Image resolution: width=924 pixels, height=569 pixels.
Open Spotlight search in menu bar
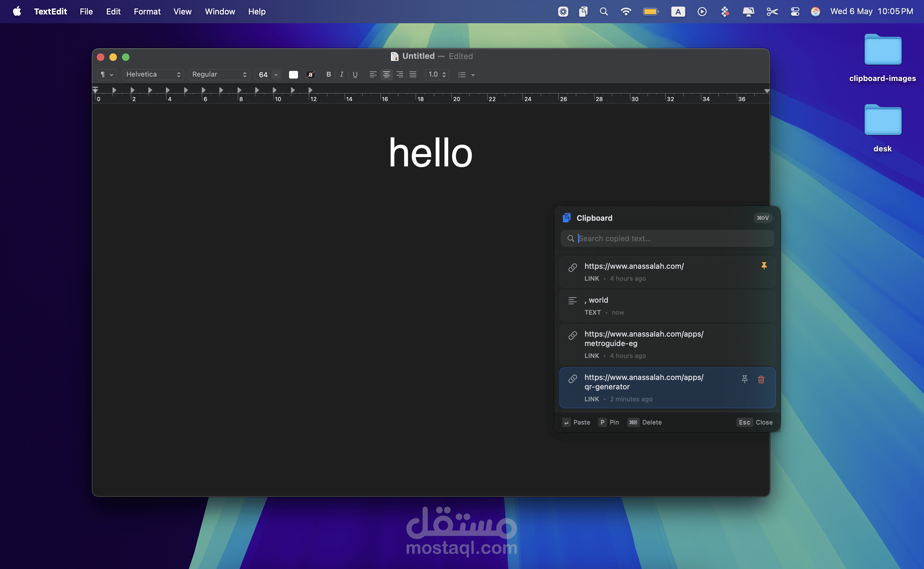point(604,12)
